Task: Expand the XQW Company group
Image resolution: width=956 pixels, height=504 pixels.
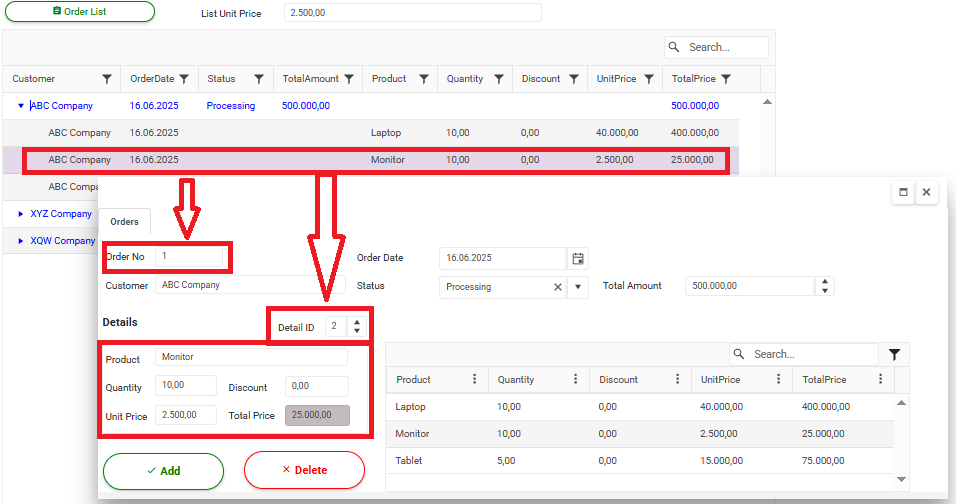Action: tap(21, 241)
